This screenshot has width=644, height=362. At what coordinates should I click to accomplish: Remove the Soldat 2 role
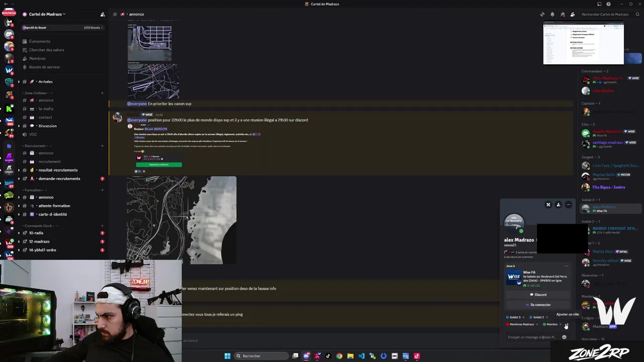click(x=547, y=317)
